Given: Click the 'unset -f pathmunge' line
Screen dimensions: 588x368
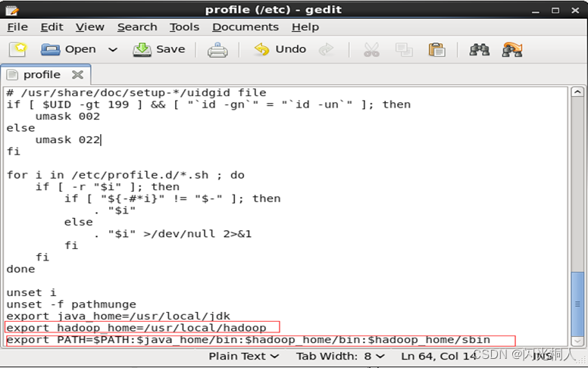Looking at the screenshot, I should point(71,304).
